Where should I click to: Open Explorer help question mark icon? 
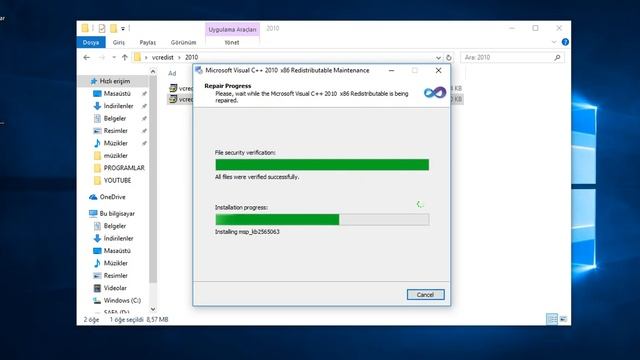[565, 42]
